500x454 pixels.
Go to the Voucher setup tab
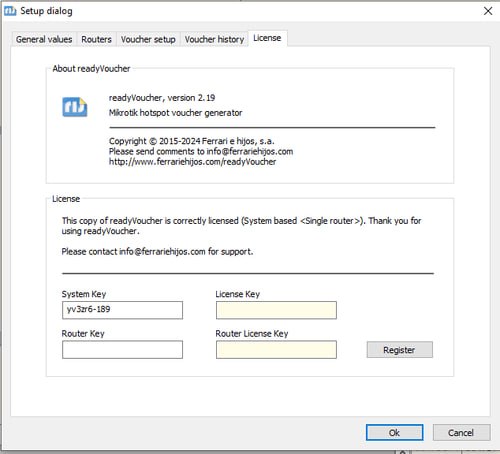(x=148, y=39)
